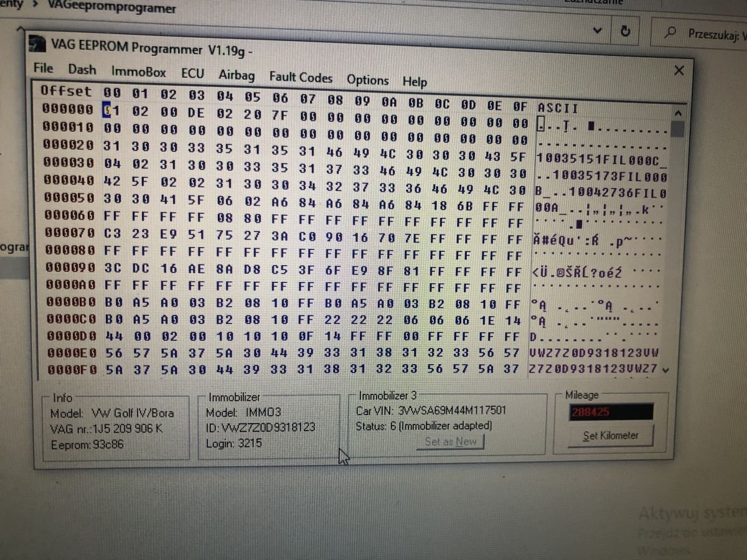Click ASCII text VWZ7Z0D9318123VW
The width and height of the screenshot is (747, 560).
point(594,353)
